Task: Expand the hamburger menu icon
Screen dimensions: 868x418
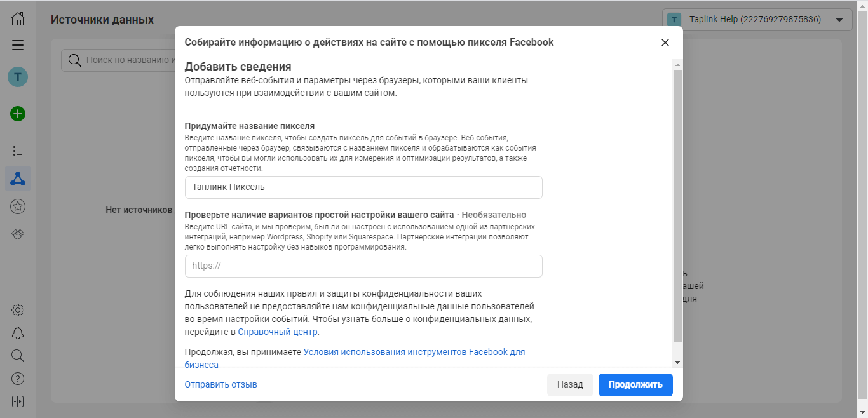Action: pyautogui.click(x=18, y=45)
